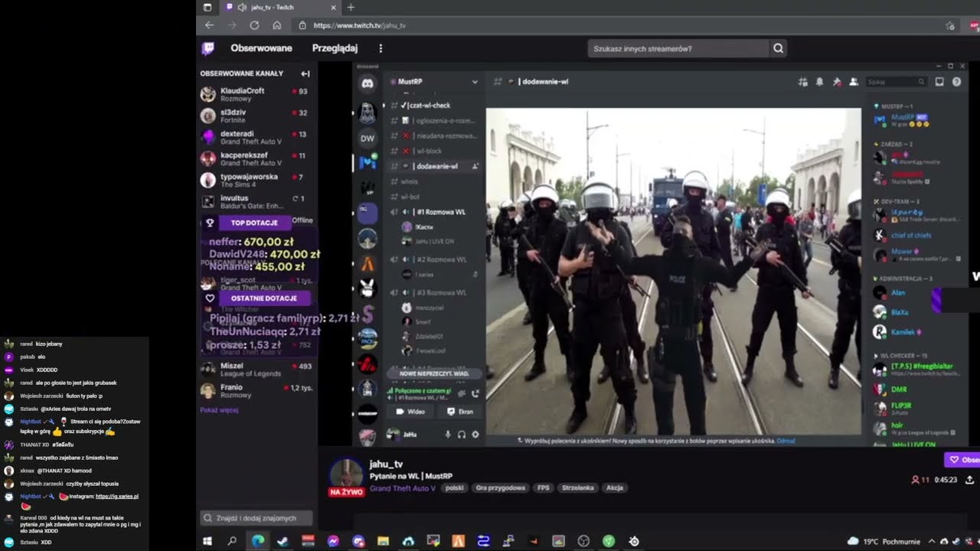Screen dimensions: 980x551
Task: Open Discord notification bell settings
Action: (820, 82)
